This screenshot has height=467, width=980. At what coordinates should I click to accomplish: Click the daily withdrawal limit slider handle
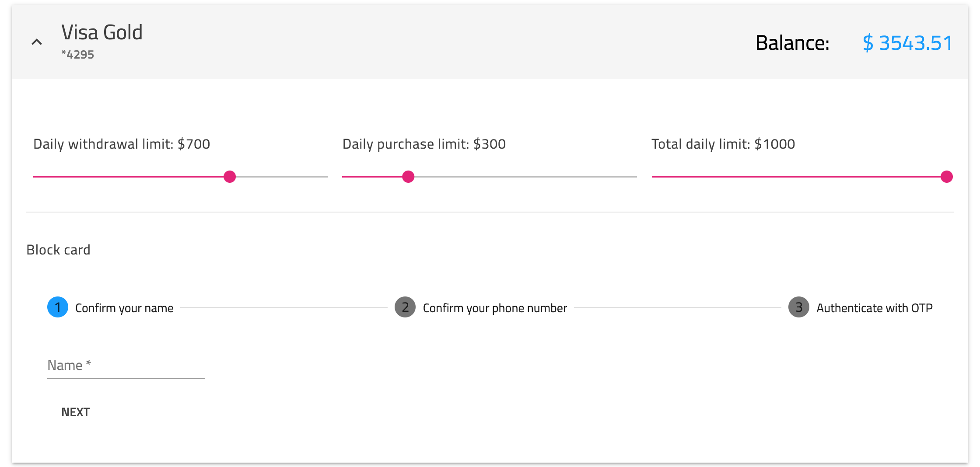click(x=230, y=177)
